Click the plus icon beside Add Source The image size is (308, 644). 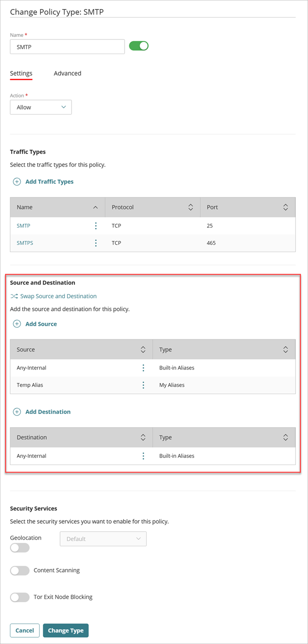pyautogui.click(x=17, y=324)
